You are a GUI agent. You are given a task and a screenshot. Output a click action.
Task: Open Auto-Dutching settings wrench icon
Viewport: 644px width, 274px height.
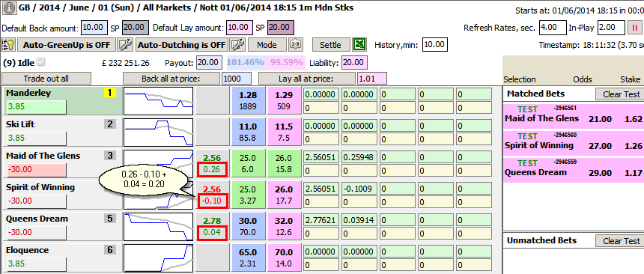click(237, 45)
